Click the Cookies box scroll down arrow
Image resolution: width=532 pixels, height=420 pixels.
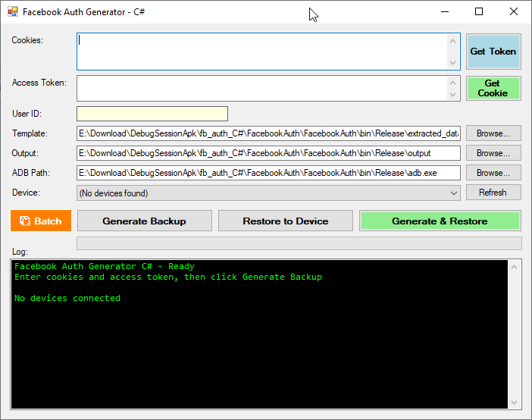[453, 63]
